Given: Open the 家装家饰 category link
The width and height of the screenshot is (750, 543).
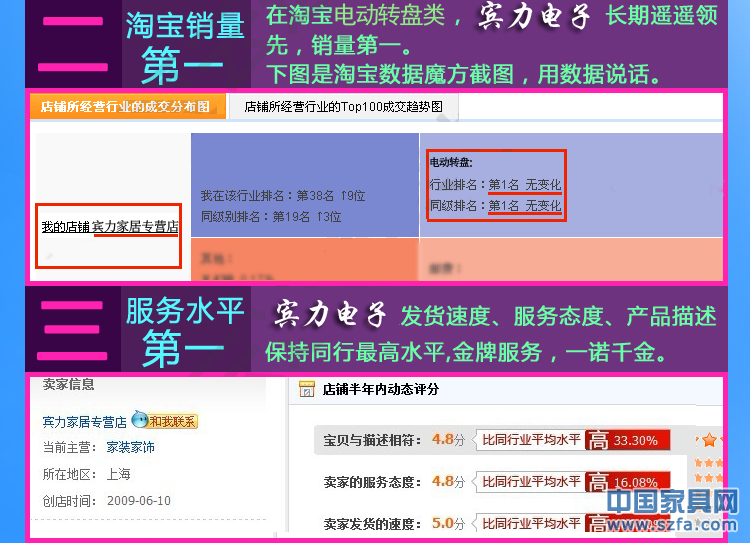Looking at the screenshot, I should point(131,448).
